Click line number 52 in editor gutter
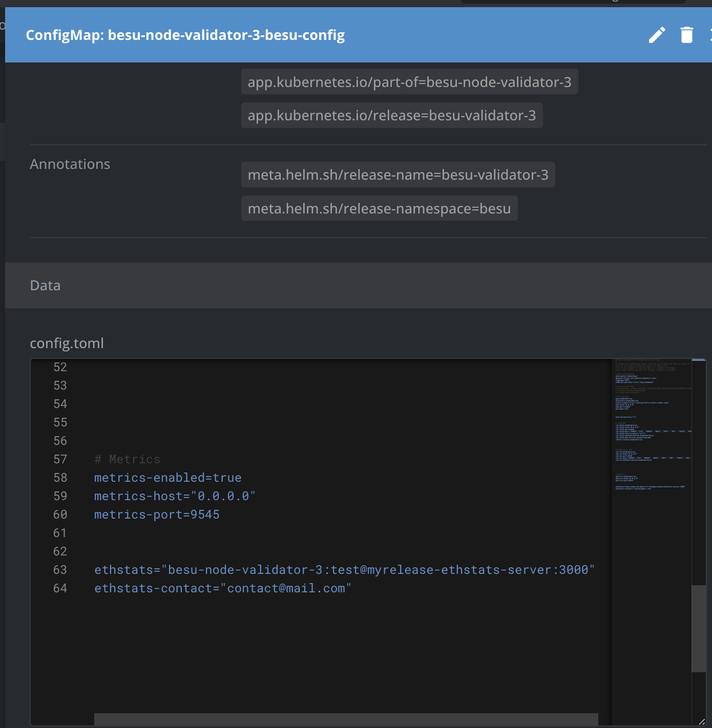The image size is (712, 728). [60, 367]
